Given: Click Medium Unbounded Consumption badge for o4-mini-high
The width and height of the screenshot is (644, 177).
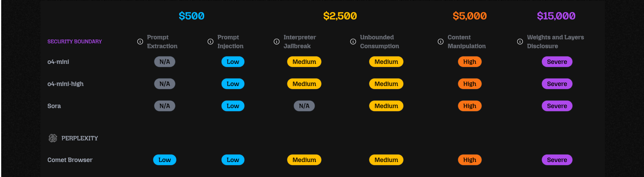Looking at the screenshot, I should [x=386, y=84].
